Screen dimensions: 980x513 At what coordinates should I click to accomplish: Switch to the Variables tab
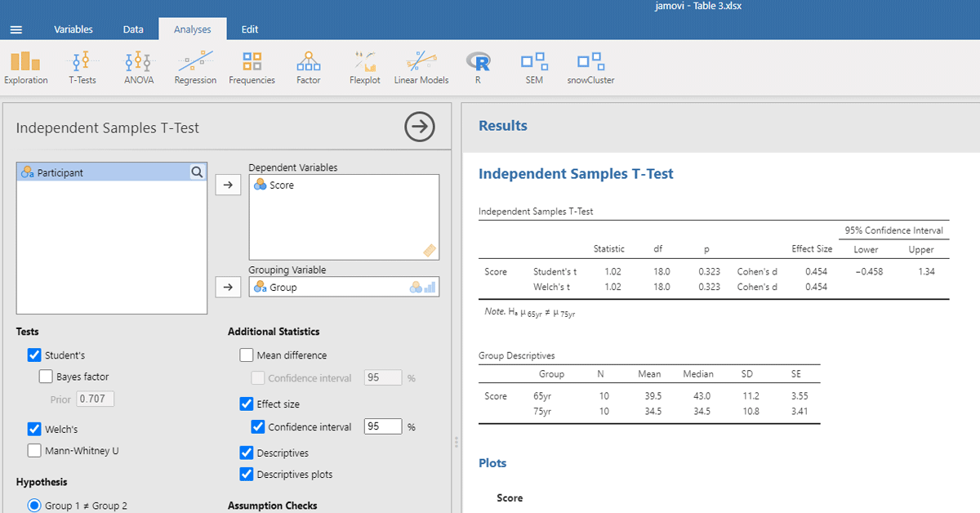[x=73, y=29]
